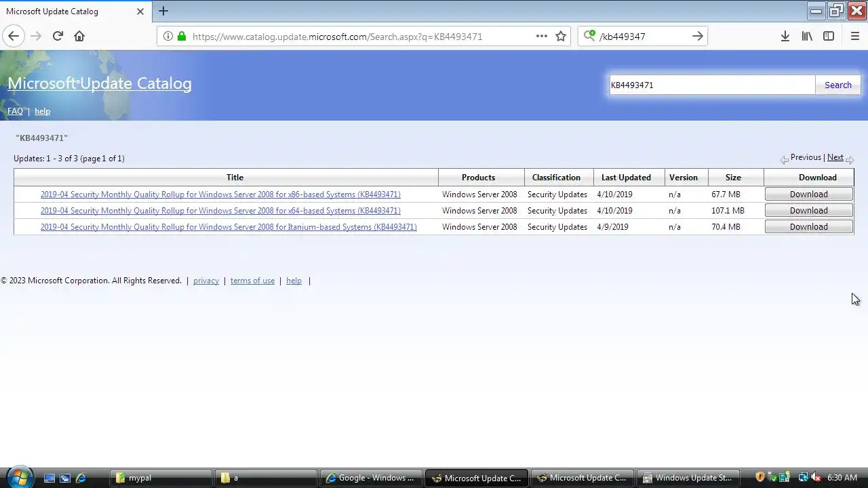The height and width of the screenshot is (488, 868).
Task: Open Itanium-based Systems KB4493471 update link
Action: click(x=229, y=227)
